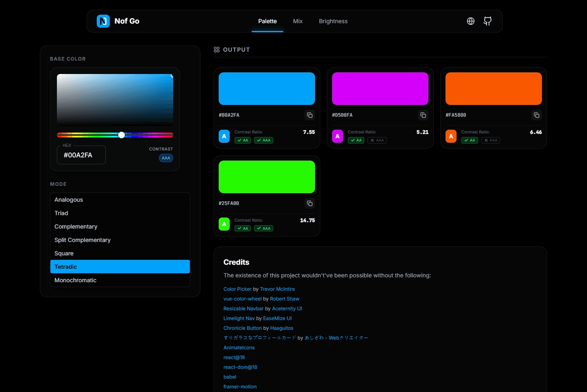This screenshot has width=587, height=392.
Task: Switch to the Brightness tab
Action: (x=333, y=21)
